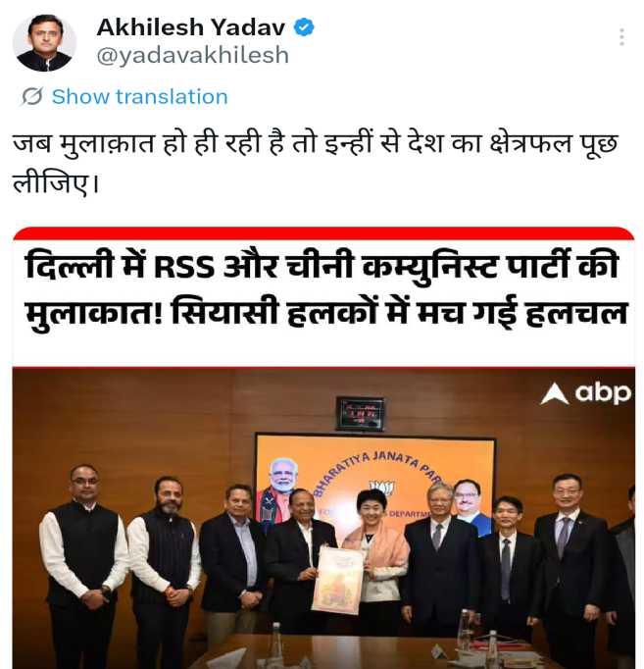Click the blue verified badge

coord(304,27)
